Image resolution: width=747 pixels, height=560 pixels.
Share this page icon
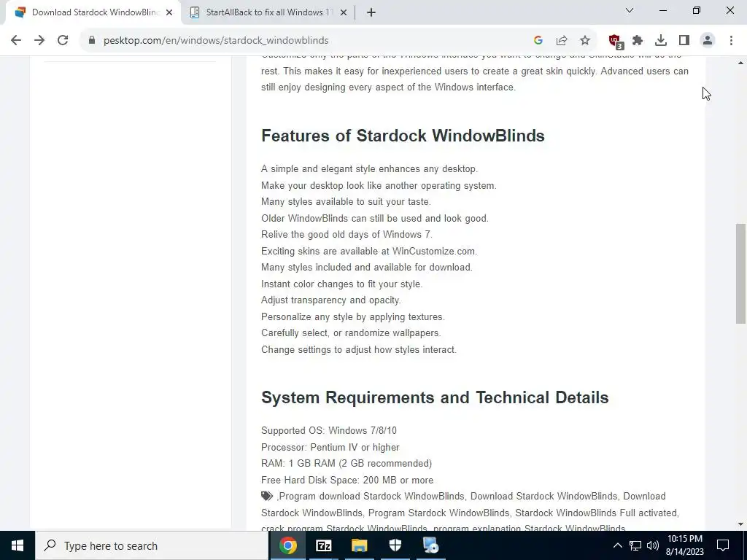[562, 41]
